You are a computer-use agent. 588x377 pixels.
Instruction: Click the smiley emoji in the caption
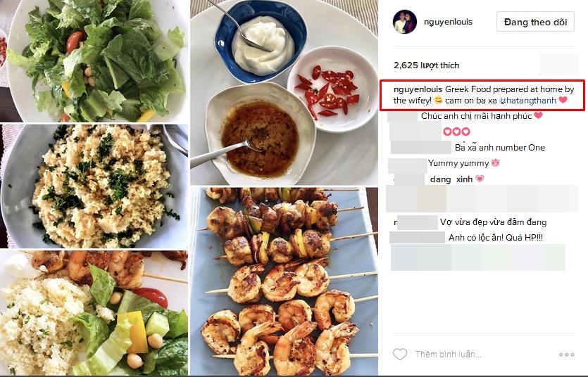click(438, 100)
